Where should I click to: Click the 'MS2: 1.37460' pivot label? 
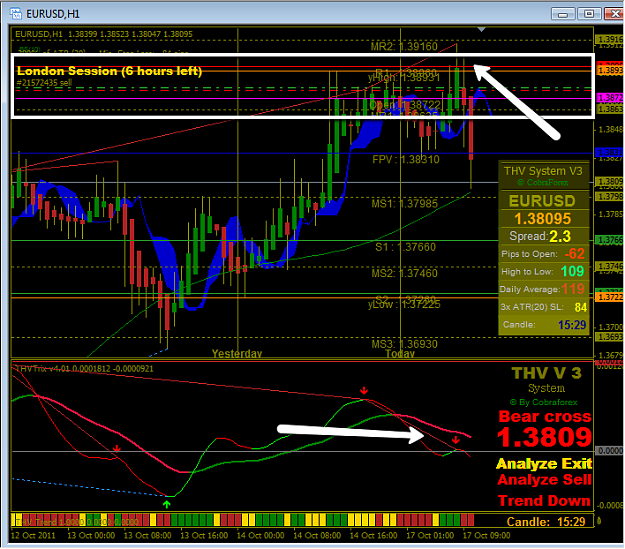point(405,274)
